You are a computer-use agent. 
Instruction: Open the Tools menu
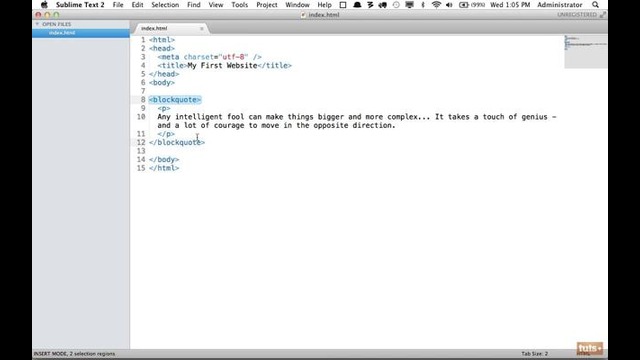(x=239, y=5)
